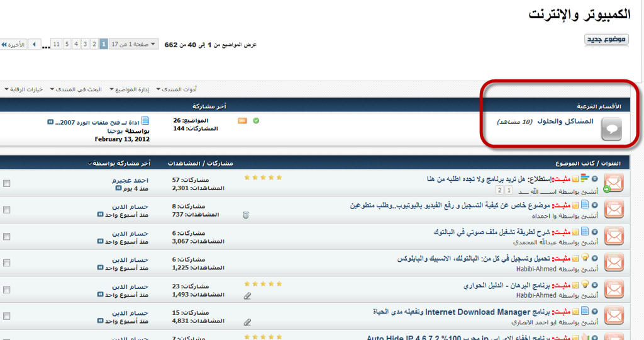Open إدارة المواضيع menu
The height and width of the screenshot is (340, 644).
click(x=130, y=89)
